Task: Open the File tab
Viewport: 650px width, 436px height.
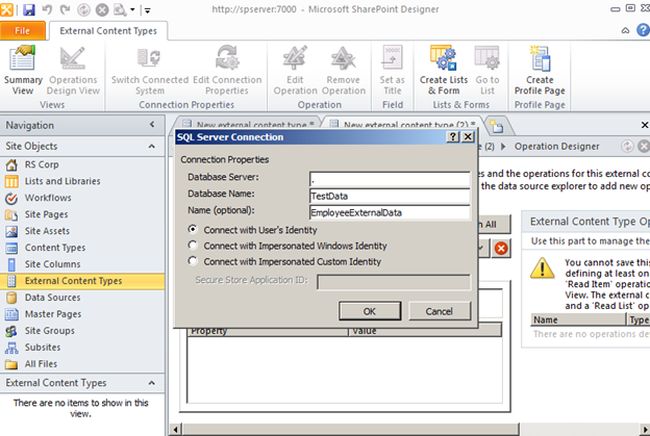Action: [x=22, y=31]
